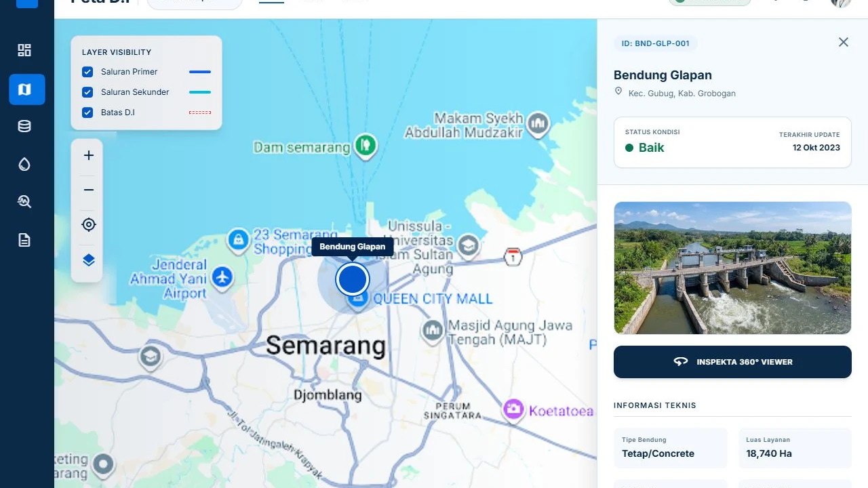Image resolution: width=868 pixels, height=488 pixels.
Task: Click the LAYER VISIBILITY panel title
Action: click(117, 52)
